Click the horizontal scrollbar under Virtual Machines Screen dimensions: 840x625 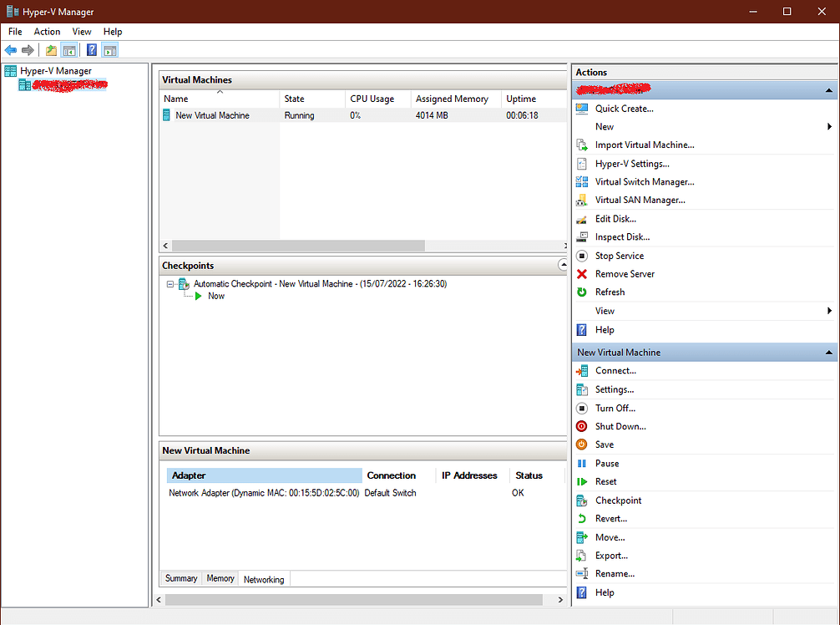coord(292,246)
